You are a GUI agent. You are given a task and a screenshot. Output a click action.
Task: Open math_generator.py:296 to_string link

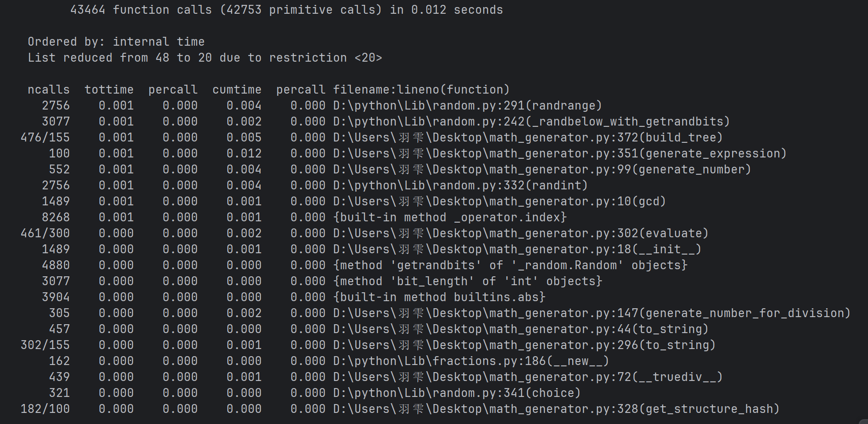click(x=524, y=345)
